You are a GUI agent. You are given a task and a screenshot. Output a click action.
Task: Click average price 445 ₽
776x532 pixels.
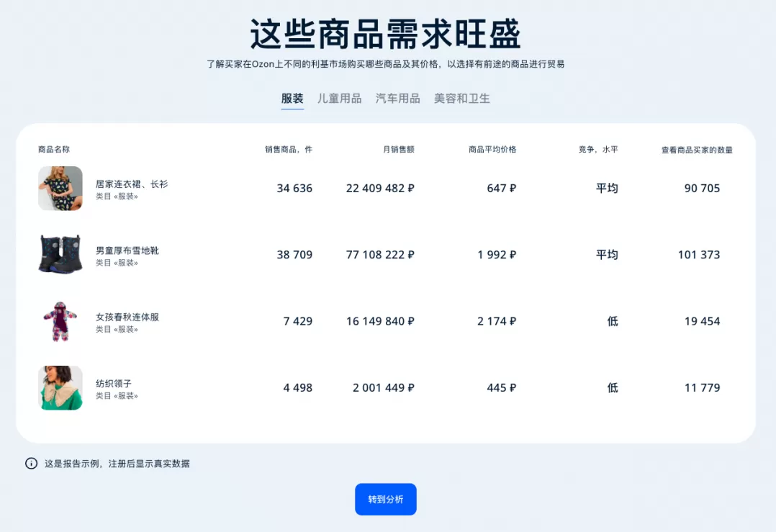click(501, 387)
